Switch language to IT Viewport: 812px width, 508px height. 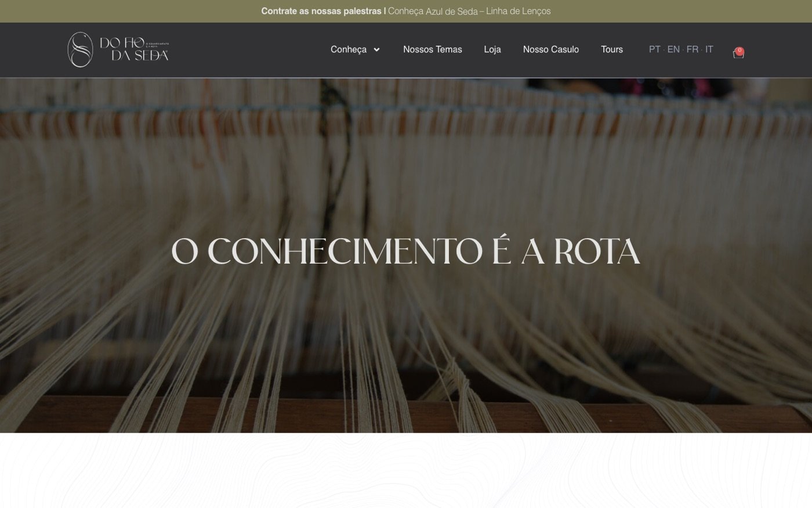click(x=709, y=50)
